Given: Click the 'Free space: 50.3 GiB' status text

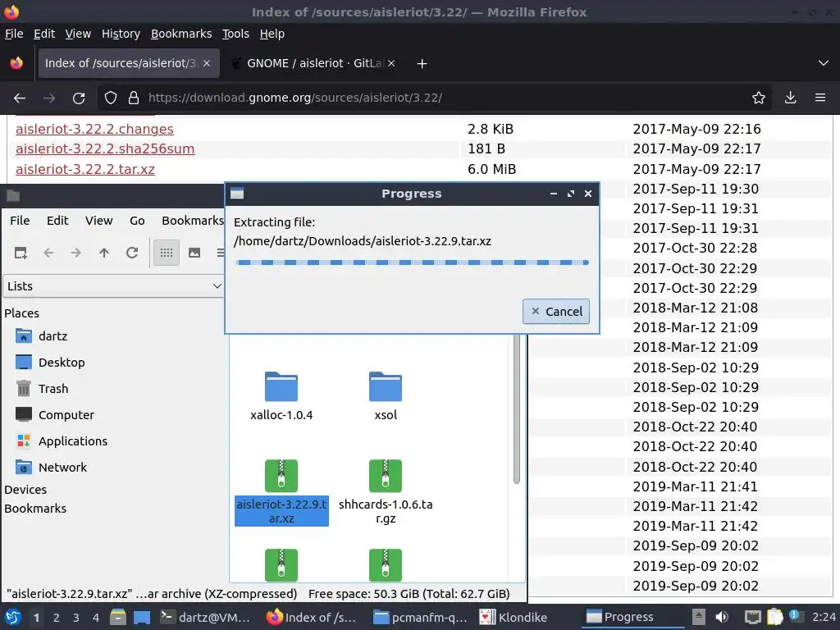Looking at the screenshot, I should (409, 594).
